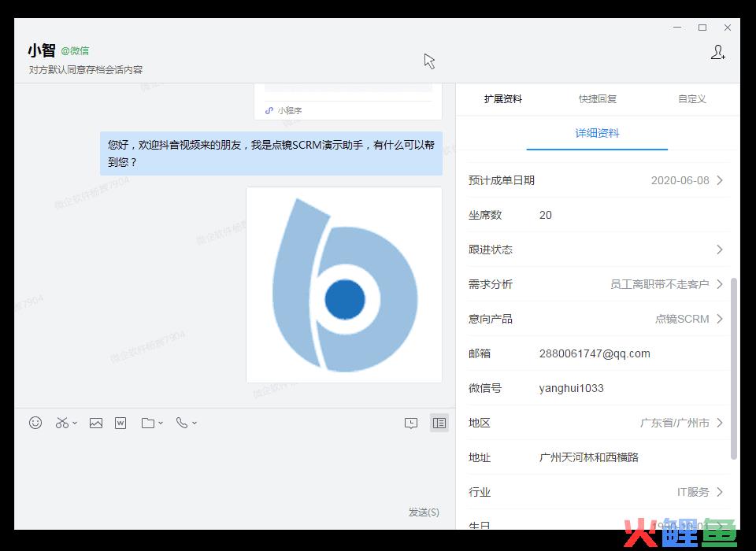
Task: Click the send image icon
Action: click(x=96, y=423)
